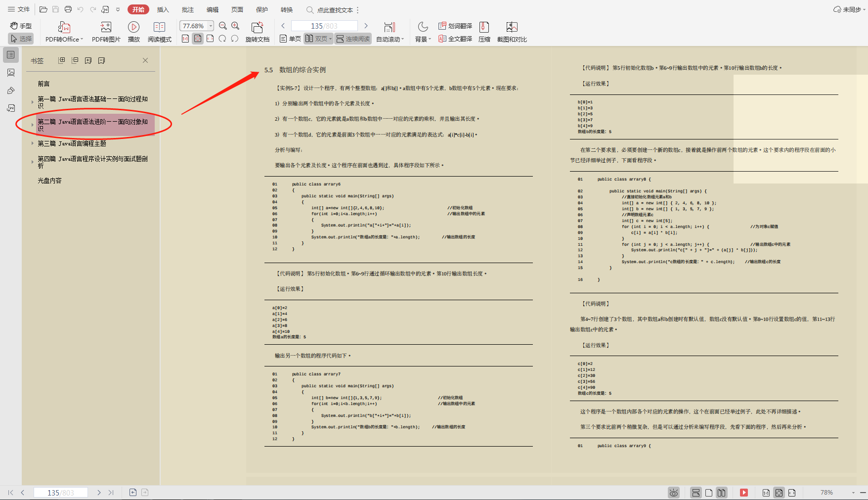The height and width of the screenshot is (500, 868).
Task: Open the 双页 two-page layout dropdown
Action: coord(318,39)
